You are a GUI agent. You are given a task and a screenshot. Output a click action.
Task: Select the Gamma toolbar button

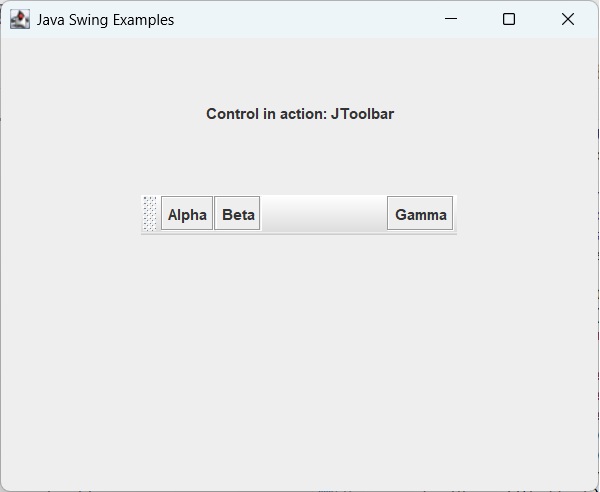(420, 214)
